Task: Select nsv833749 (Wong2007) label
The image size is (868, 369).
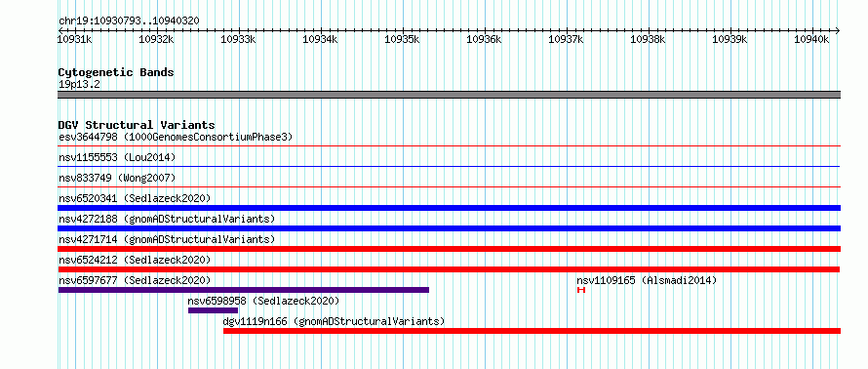Action: click(x=117, y=179)
